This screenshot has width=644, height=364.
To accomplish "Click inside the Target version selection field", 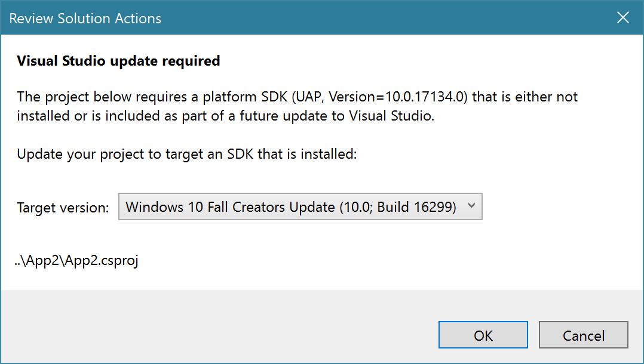I will [269, 206].
